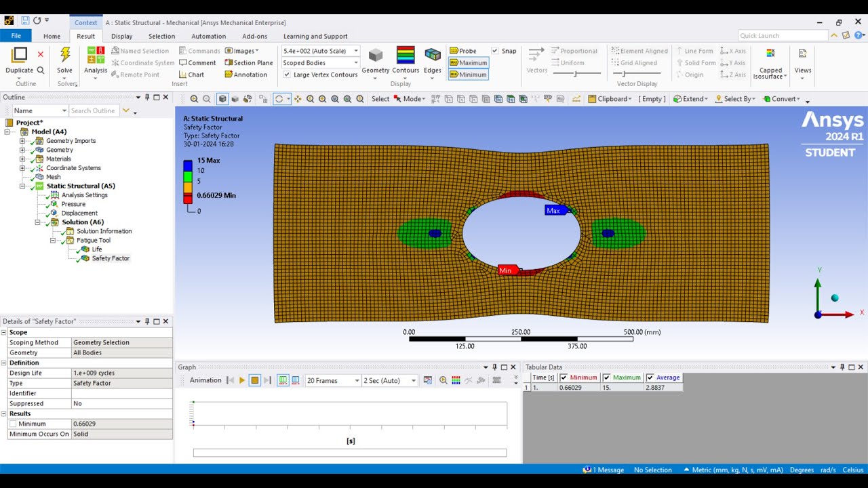The height and width of the screenshot is (488, 868).
Task: Click the 1 Message status bar entry
Action: [x=604, y=470]
